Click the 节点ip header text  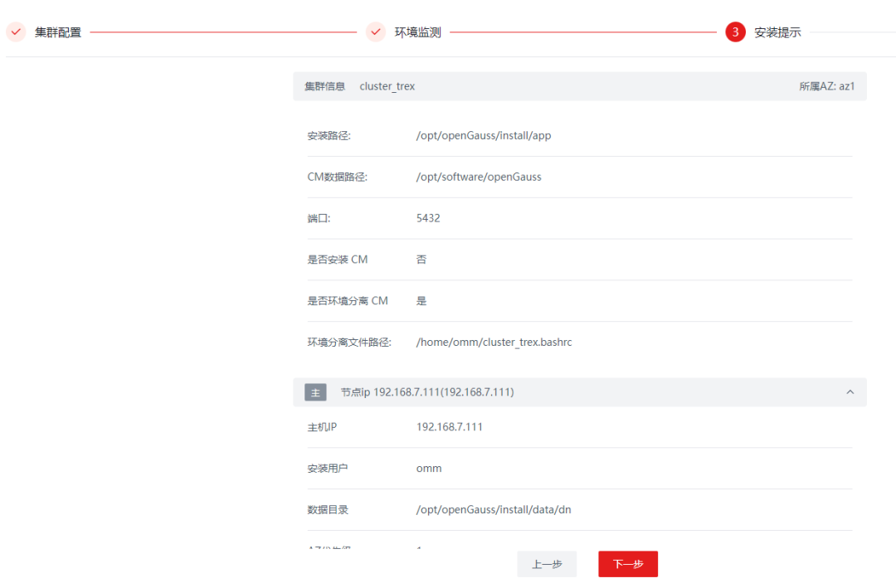coord(427,392)
